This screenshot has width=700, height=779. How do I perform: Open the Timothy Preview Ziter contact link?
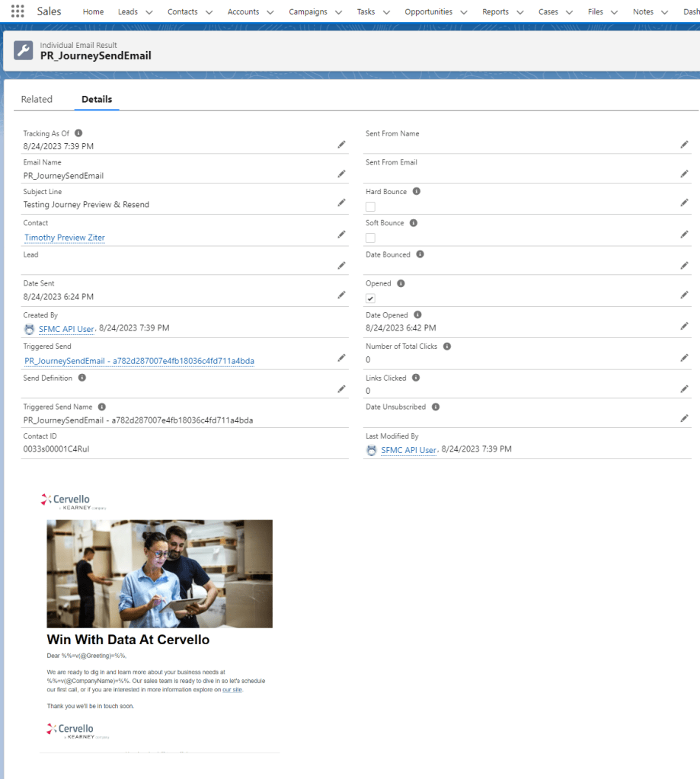pyautogui.click(x=65, y=238)
